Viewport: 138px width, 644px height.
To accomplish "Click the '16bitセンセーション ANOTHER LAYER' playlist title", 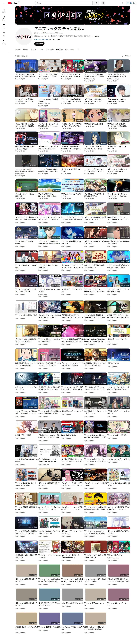I will (x=119, y=290).
